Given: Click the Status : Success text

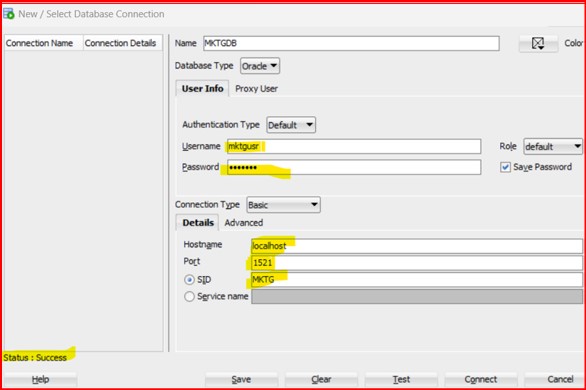Looking at the screenshot, I should [x=35, y=358].
